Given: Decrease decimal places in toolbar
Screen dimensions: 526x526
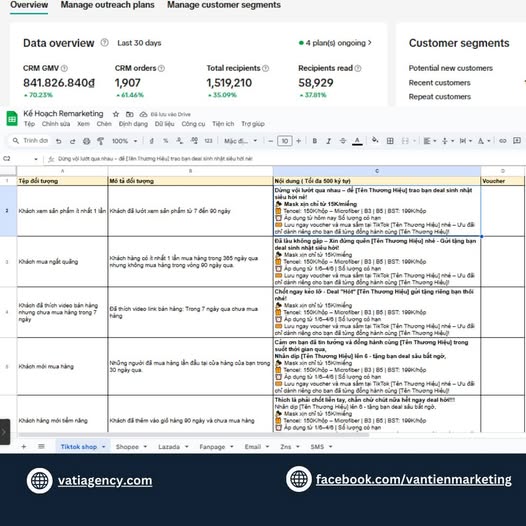Looking at the screenshot, I should pos(180,141).
